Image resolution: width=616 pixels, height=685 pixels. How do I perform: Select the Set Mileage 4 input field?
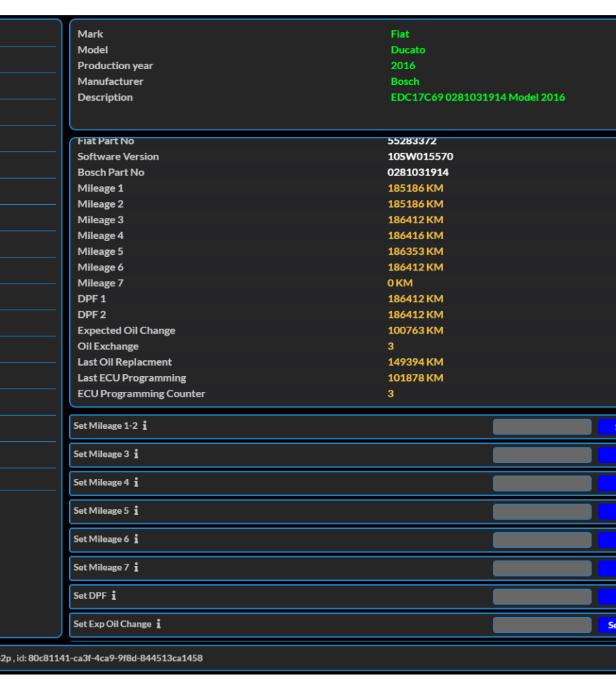[x=541, y=484]
